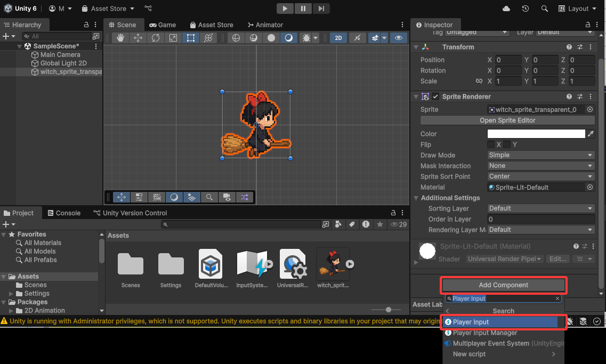Pick color with the eyedropper icon
Image resolution: width=606 pixels, height=364 pixels.
coord(591,134)
